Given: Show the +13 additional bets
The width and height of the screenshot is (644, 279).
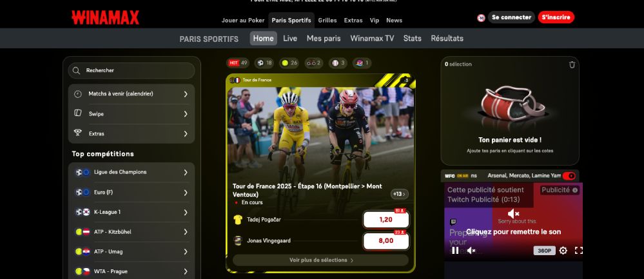Looking at the screenshot, I should pos(399,194).
